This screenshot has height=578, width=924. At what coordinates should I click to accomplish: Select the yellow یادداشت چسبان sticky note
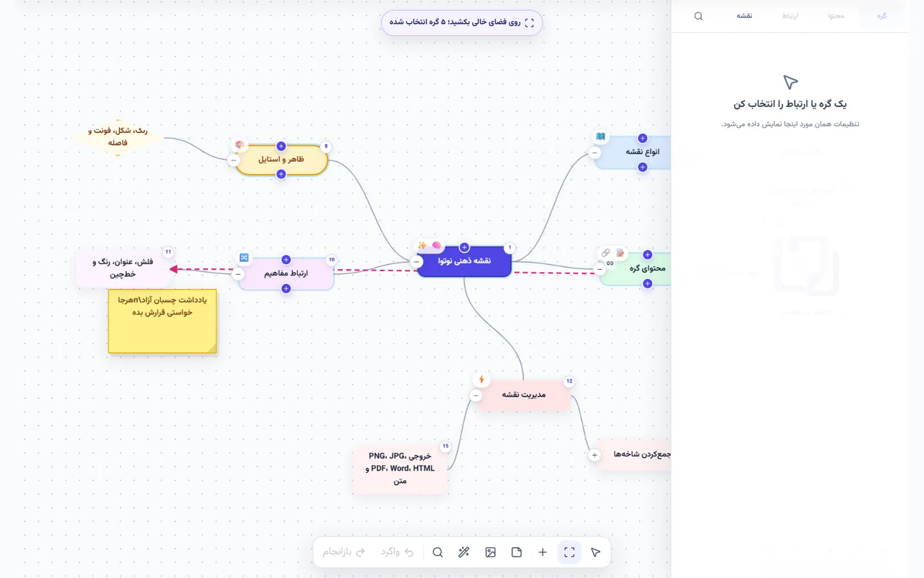[x=162, y=321]
